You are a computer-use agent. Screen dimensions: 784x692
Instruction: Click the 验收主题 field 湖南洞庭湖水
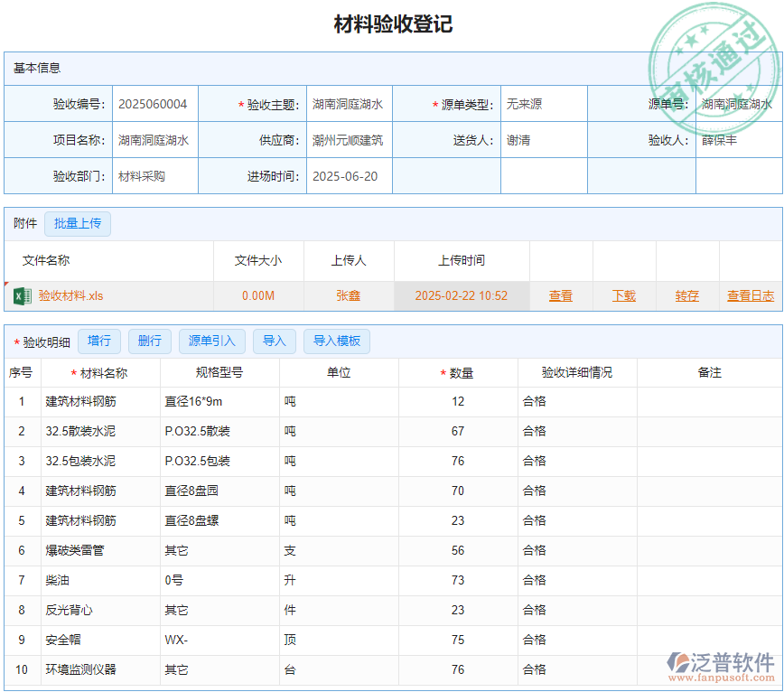[x=352, y=103]
